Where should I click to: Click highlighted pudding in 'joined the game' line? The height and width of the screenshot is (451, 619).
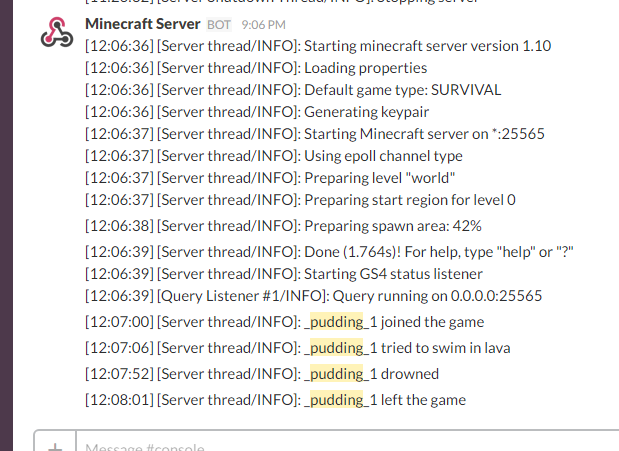pos(336,322)
